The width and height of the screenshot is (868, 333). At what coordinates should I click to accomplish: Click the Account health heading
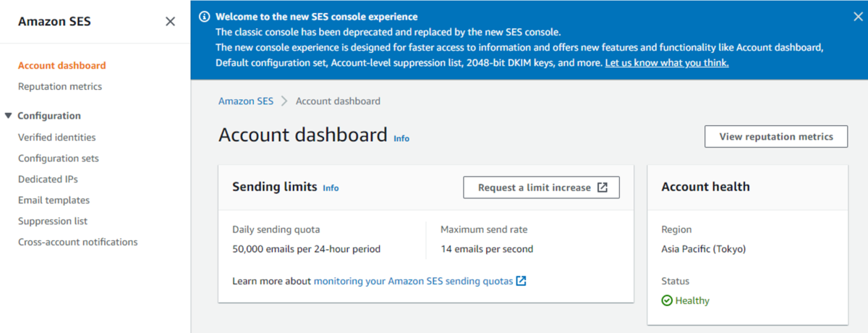pos(705,187)
